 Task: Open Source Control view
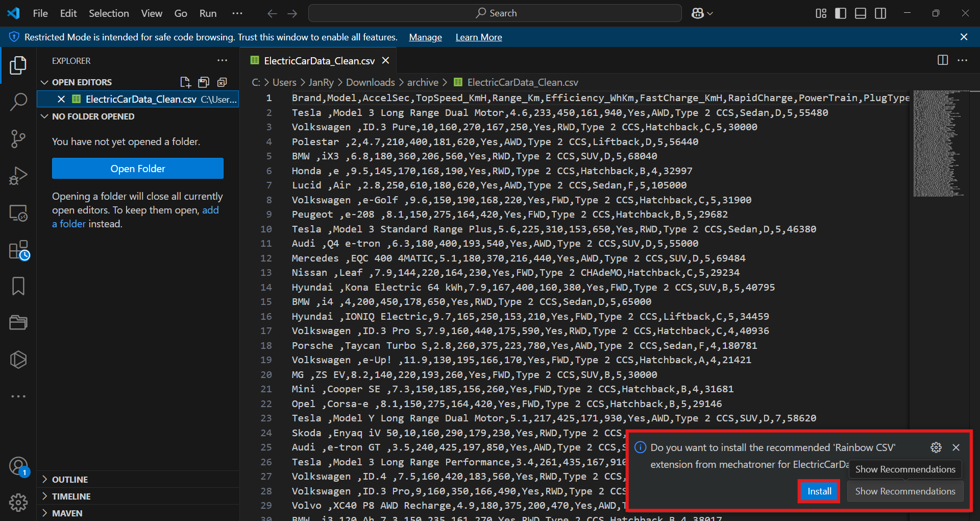click(18, 138)
